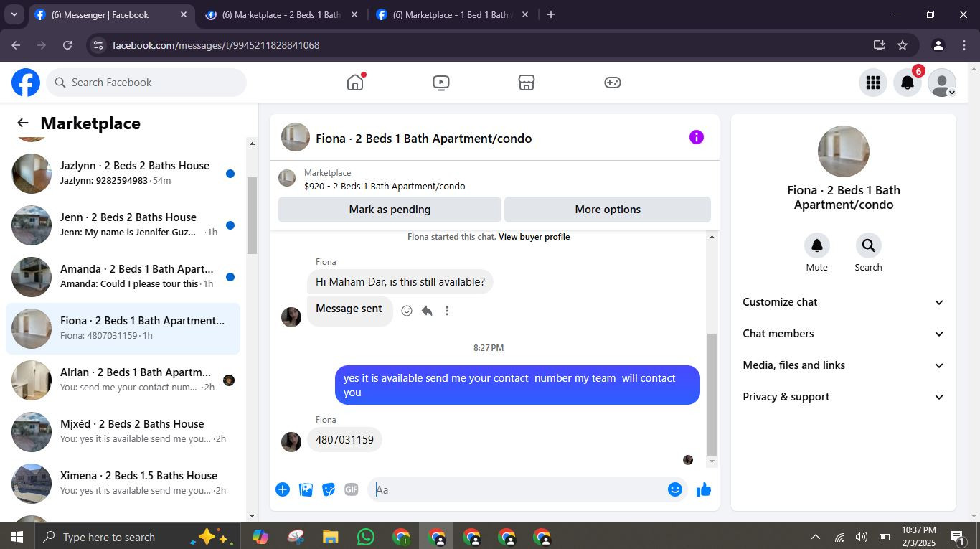The image size is (980, 549).
Task: Open the Windows Start menu
Action: (x=17, y=537)
